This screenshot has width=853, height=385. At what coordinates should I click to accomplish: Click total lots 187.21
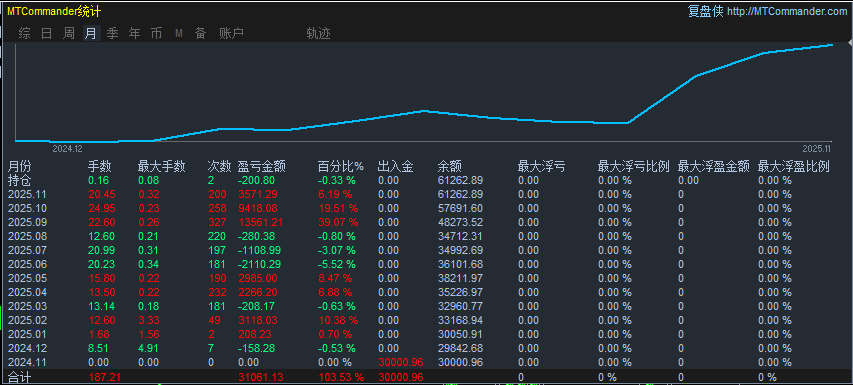pos(104,377)
